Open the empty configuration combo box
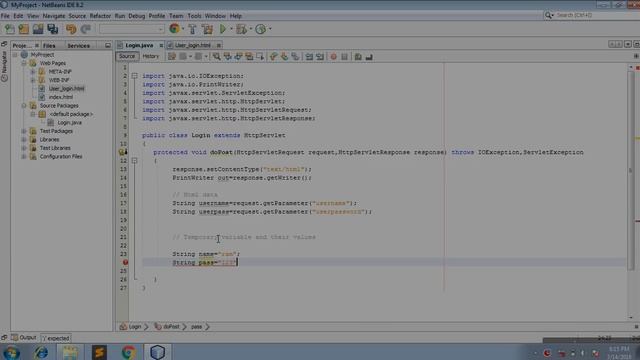640x360 pixels. tap(131, 29)
